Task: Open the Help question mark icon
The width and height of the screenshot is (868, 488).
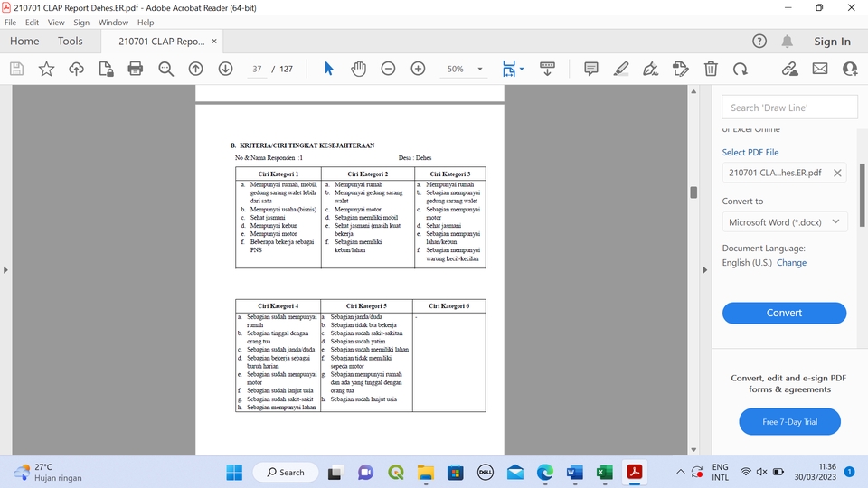Action: click(x=759, y=41)
